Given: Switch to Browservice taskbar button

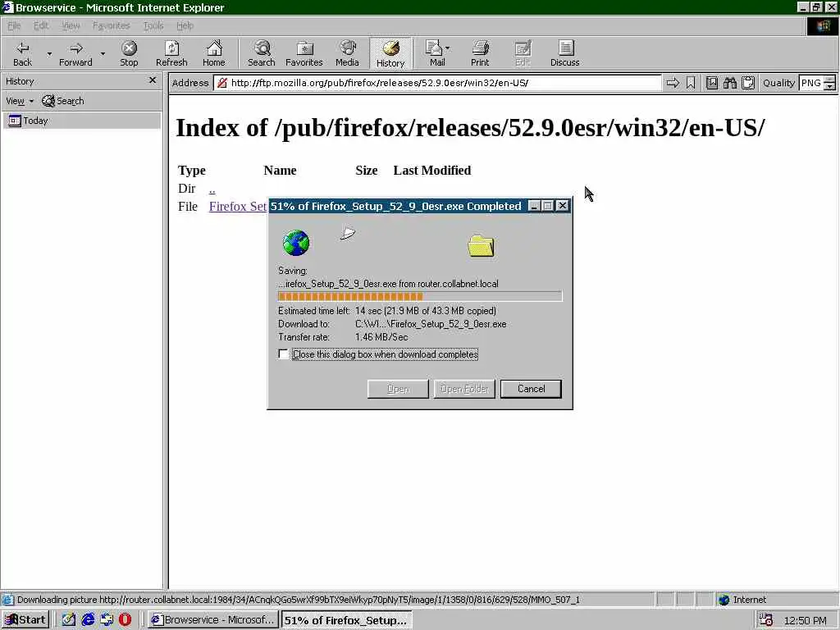Looking at the screenshot, I should click(x=214, y=620).
